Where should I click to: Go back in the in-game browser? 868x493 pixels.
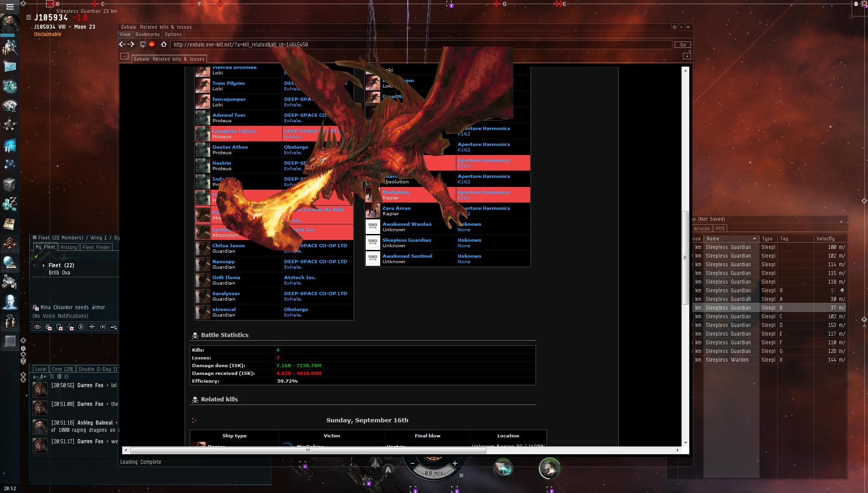122,44
